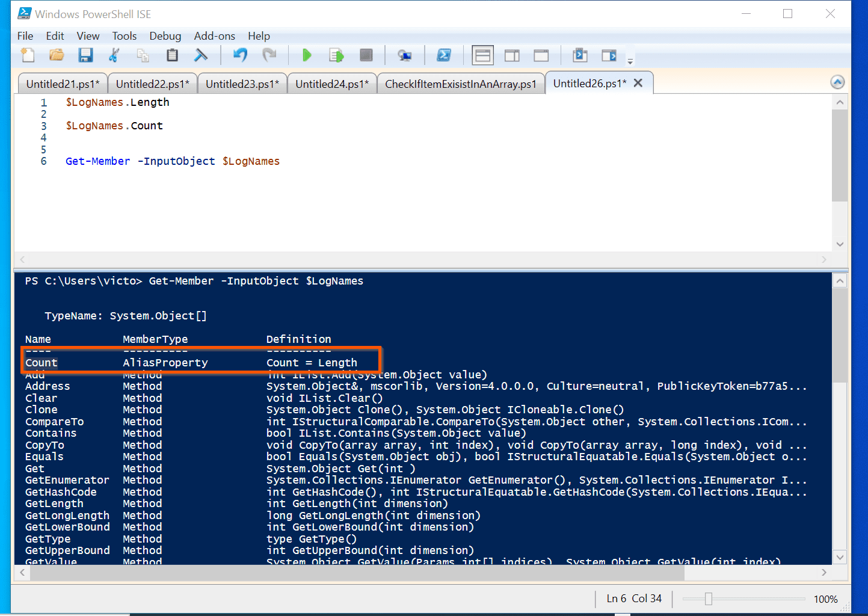Switch to the Untitled21.ps1 tab
The image size is (868, 616).
coord(63,84)
